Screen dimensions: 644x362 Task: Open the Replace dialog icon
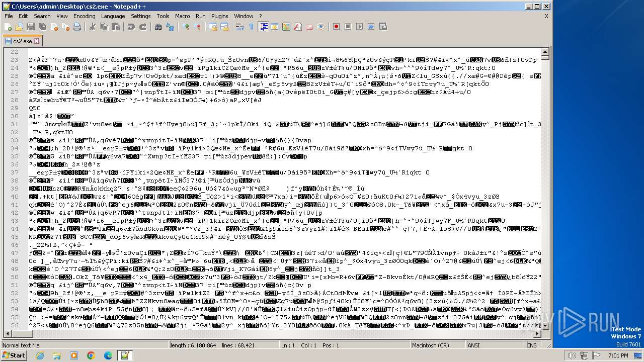pyautogui.click(x=170, y=27)
